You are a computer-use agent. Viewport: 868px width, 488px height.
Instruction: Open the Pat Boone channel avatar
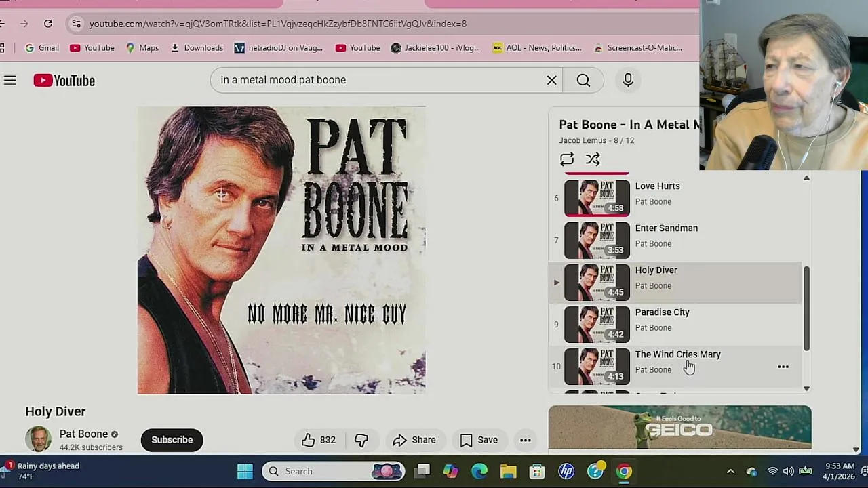(x=38, y=439)
